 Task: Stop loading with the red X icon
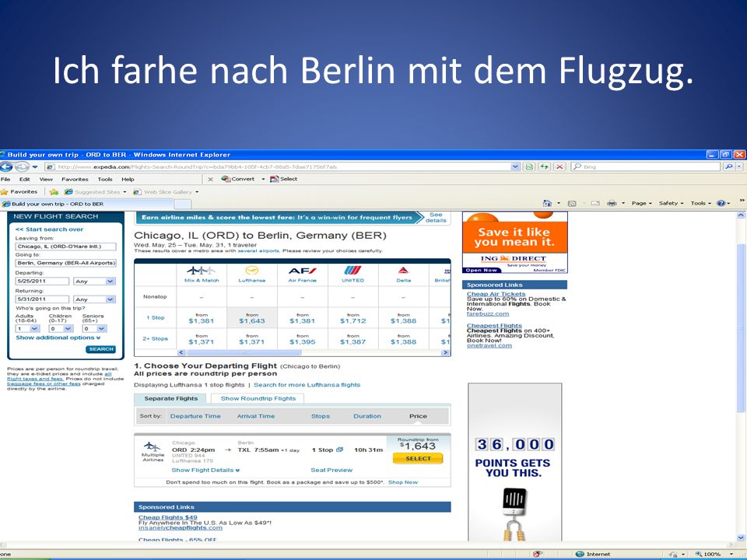coord(559,167)
